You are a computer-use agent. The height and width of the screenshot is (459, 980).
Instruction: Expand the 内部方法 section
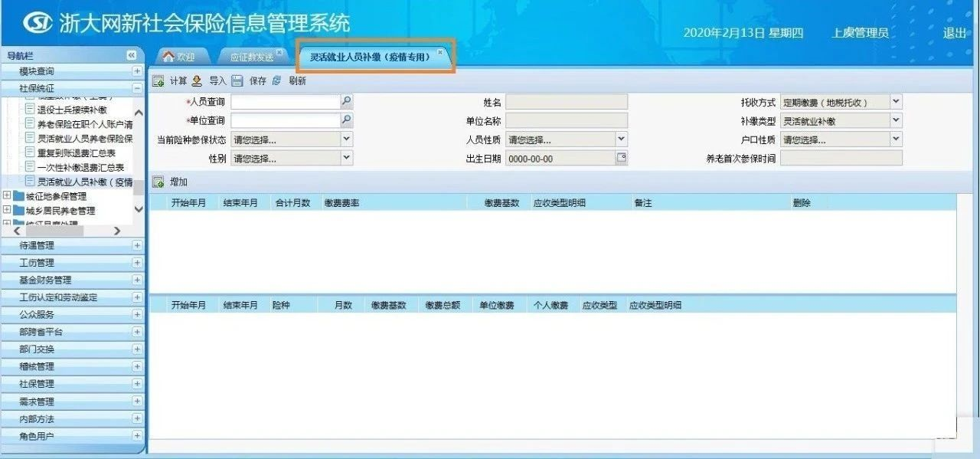click(137, 419)
